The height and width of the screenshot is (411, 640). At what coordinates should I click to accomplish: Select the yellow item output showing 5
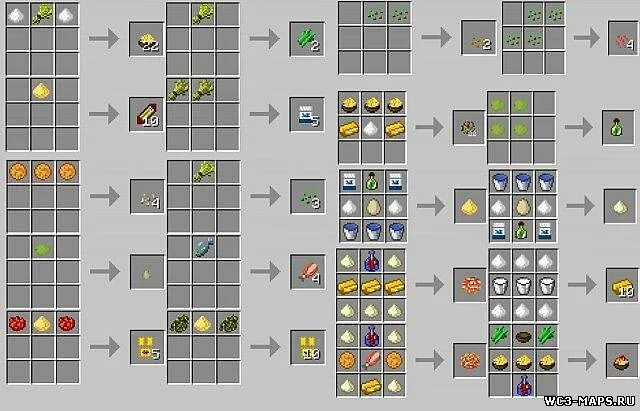[x=147, y=347]
